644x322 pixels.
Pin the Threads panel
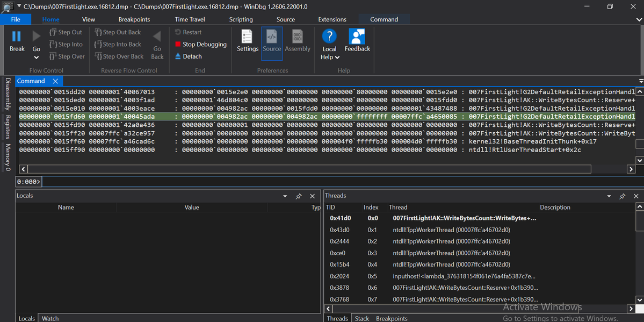622,197
